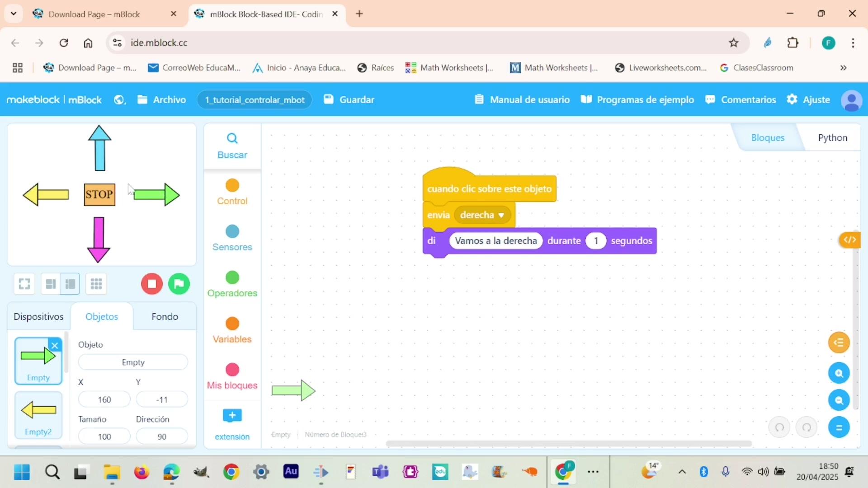Screen dimensions: 868x488
Task: Click the add extensión icon
Action: pyautogui.click(x=232, y=416)
